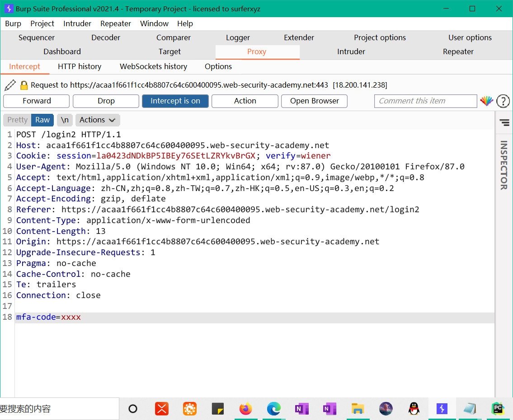Expand the INSPECTOR side panel
The image size is (513, 420).
pyautogui.click(x=504, y=165)
